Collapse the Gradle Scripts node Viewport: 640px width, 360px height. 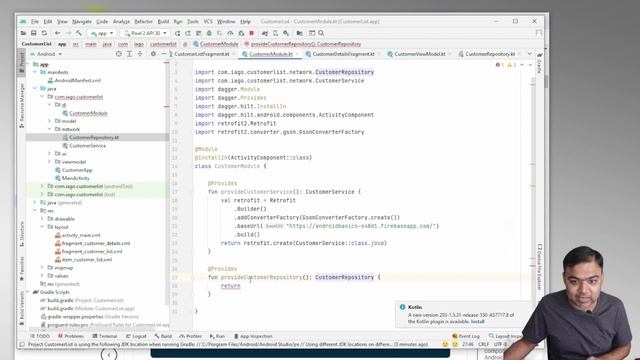click(x=28, y=292)
